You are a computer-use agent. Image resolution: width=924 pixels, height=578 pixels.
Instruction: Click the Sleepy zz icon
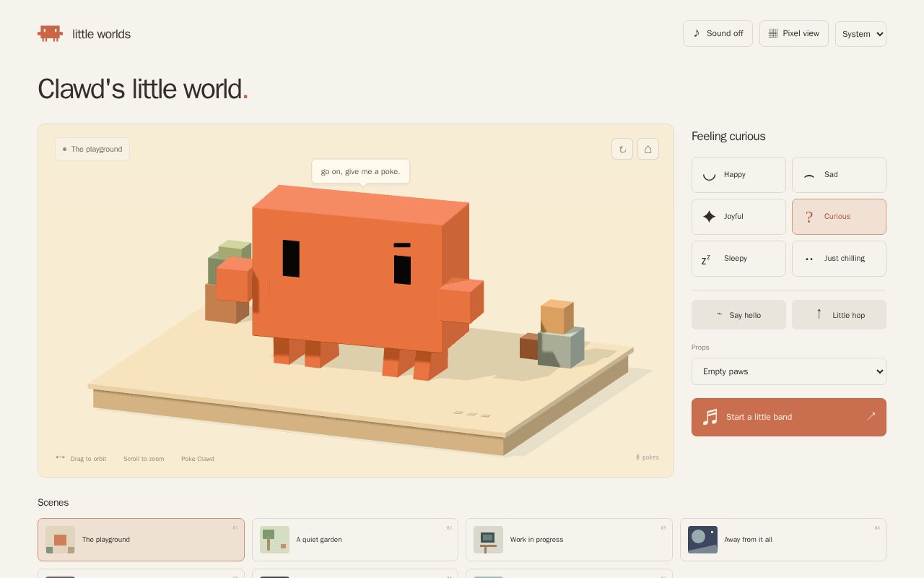[x=706, y=259]
